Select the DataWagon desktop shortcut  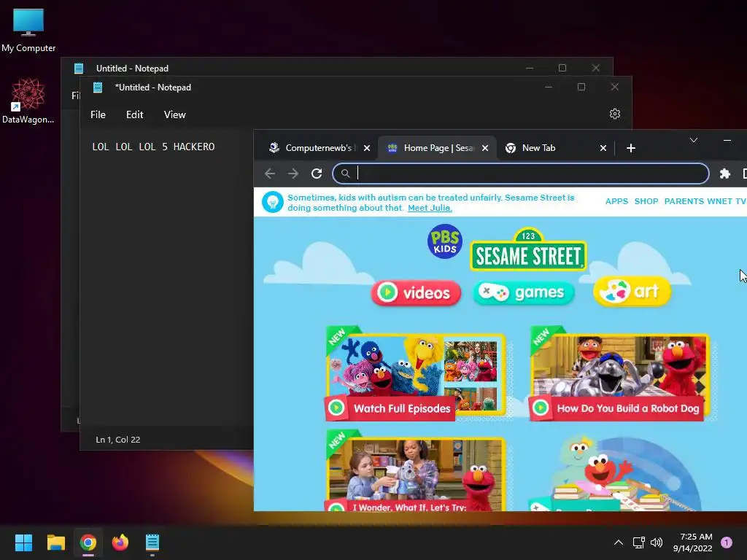click(x=28, y=101)
